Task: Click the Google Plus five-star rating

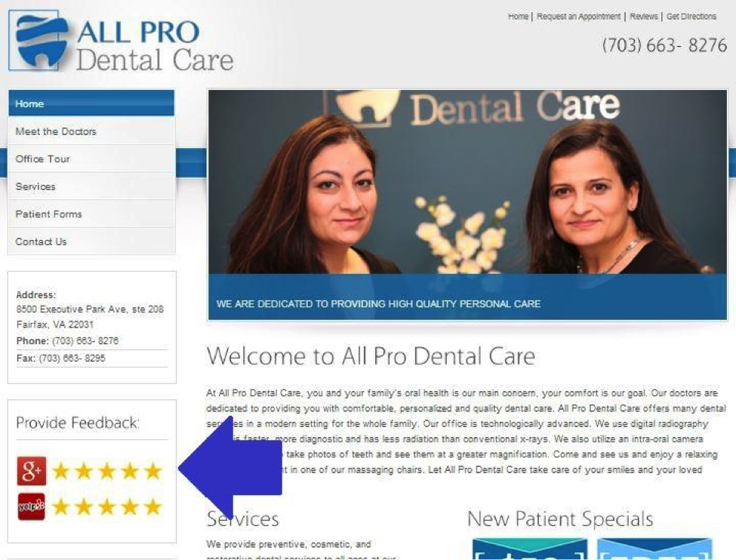Action: pyautogui.click(x=107, y=471)
